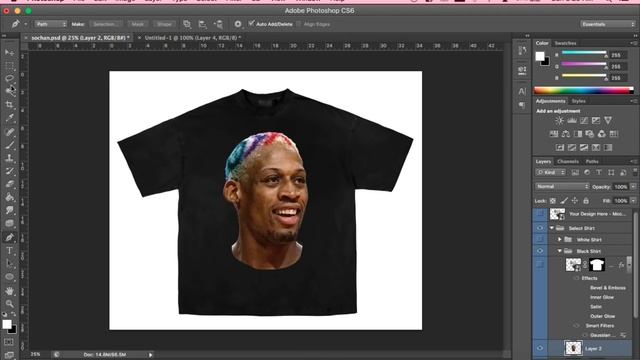This screenshot has height=360, width=640.
Task: Show the White Shirt group
Action: 540,239
